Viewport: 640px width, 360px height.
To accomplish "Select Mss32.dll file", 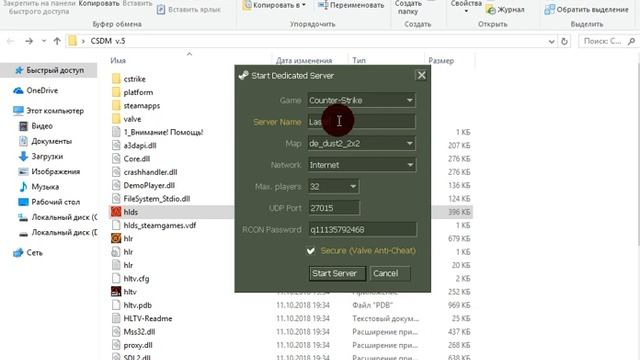I will tap(139, 332).
